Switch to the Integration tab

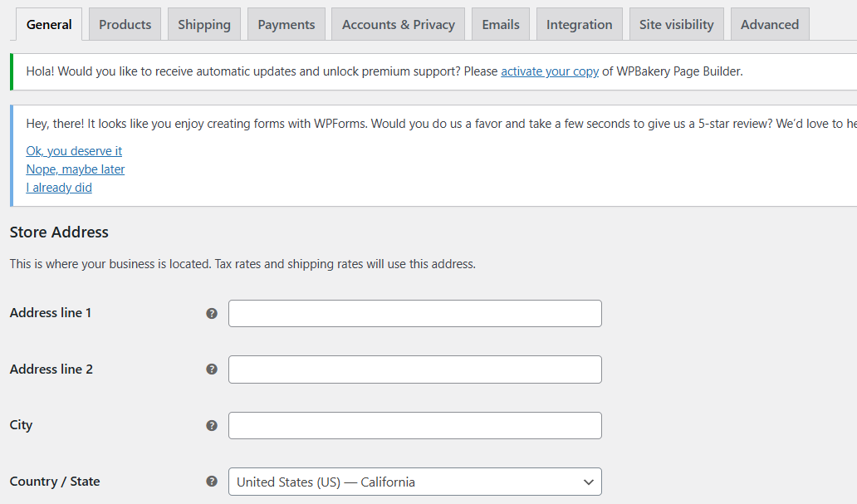click(x=580, y=24)
